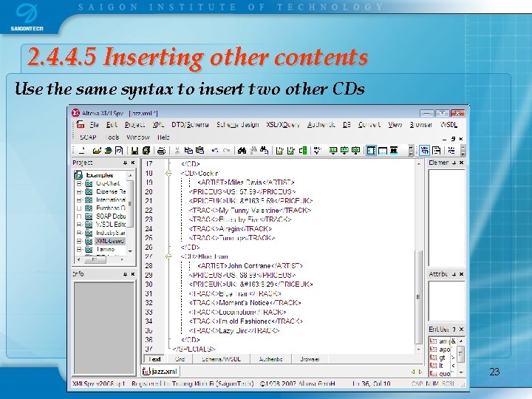Viewport: 532px width, 399px height.
Task: Collapse the Org-Chart project folder
Action: (79, 183)
